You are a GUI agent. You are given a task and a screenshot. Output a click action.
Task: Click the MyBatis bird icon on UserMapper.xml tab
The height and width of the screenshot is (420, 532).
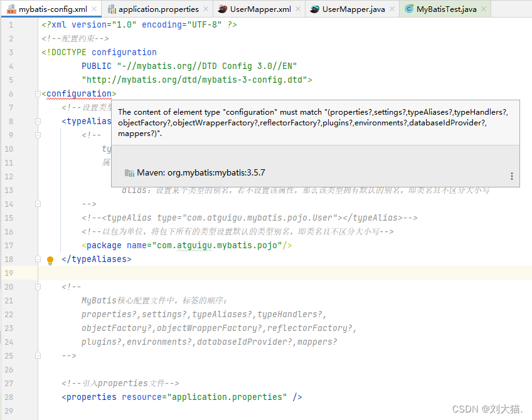tap(223, 9)
